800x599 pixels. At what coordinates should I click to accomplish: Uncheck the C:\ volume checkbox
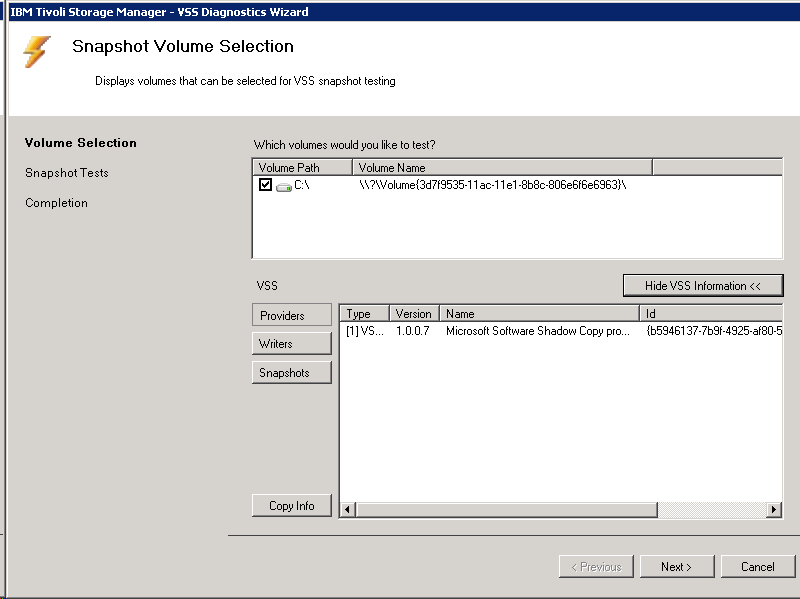click(x=265, y=185)
